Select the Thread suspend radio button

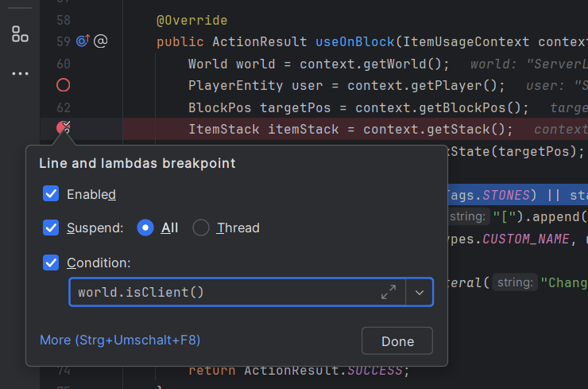click(201, 228)
